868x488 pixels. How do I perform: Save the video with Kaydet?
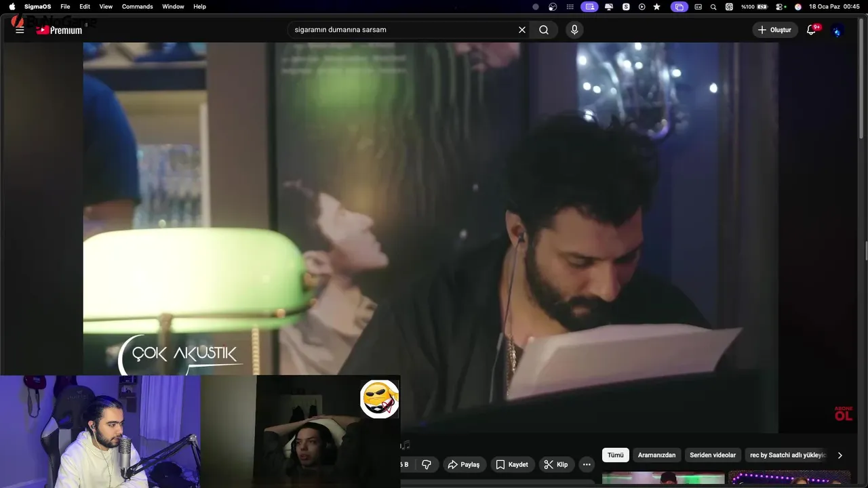coord(511,464)
